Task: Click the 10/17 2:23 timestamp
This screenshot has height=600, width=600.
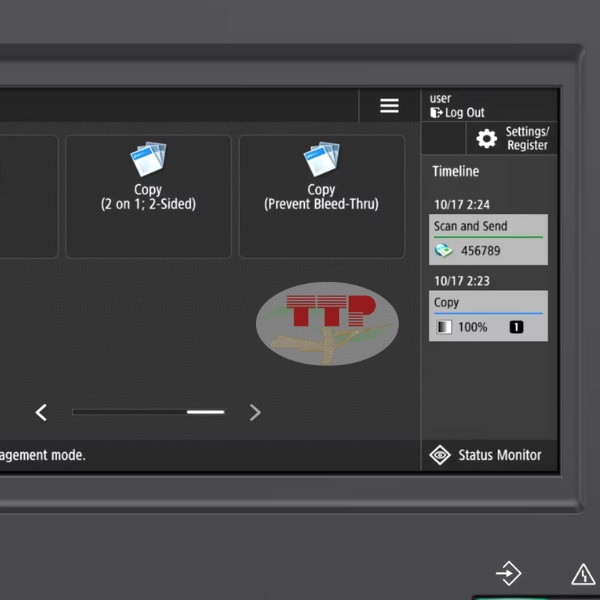Action: tap(462, 281)
